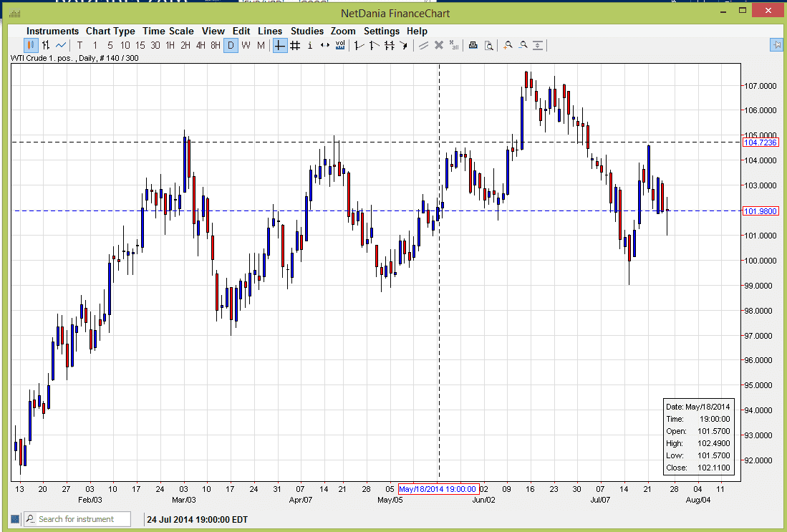Open the Time Scale dropdown
The width and height of the screenshot is (787, 532).
click(168, 31)
